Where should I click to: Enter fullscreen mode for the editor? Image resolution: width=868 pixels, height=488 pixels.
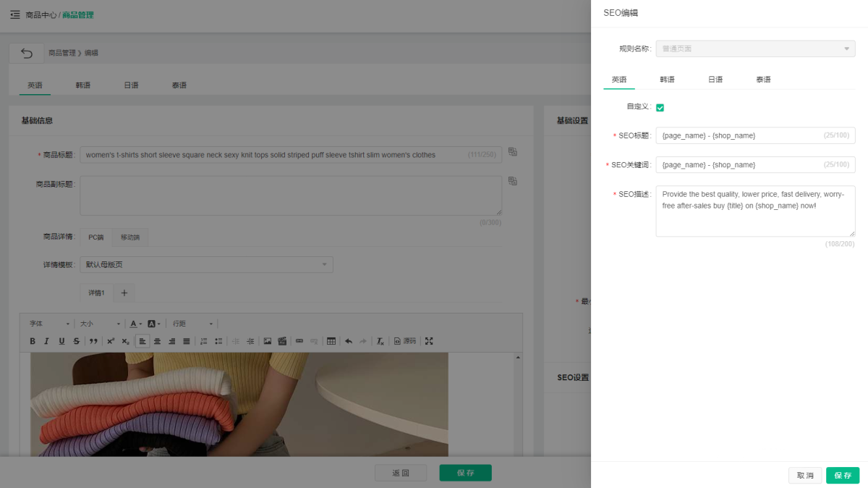pos(429,341)
